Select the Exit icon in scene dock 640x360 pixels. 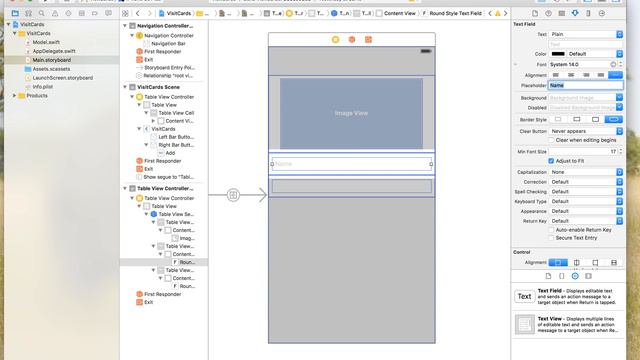[x=368, y=40]
